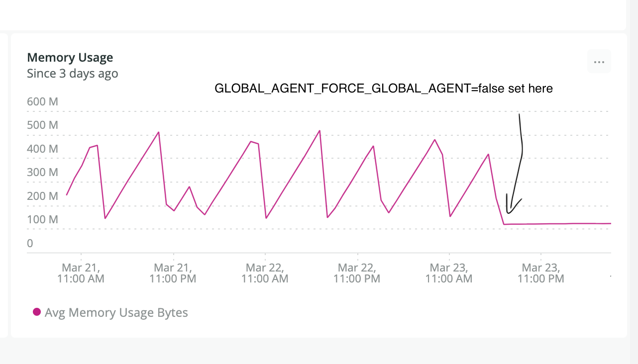Toggle the Avg Memory Usage Bytes series

click(116, 312)
